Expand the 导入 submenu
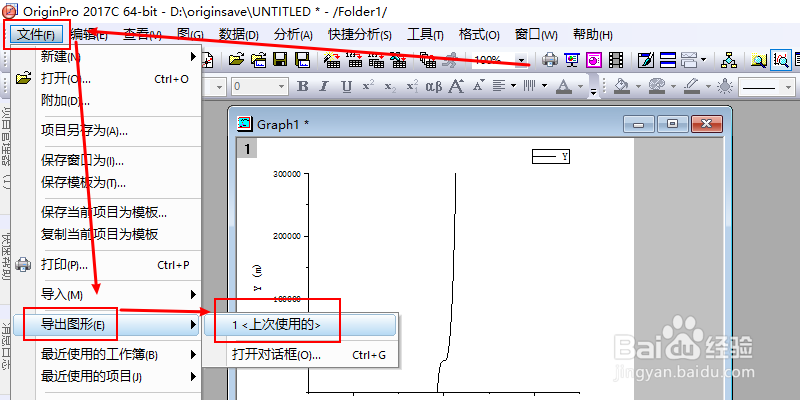800x400 pixels. pyautogui.click(x=107, y=294)
